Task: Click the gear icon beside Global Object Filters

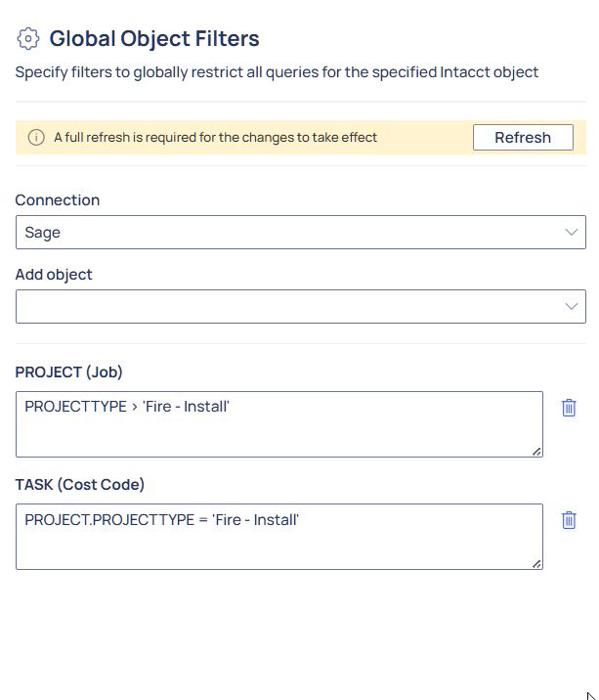Action: coord(28,39)
